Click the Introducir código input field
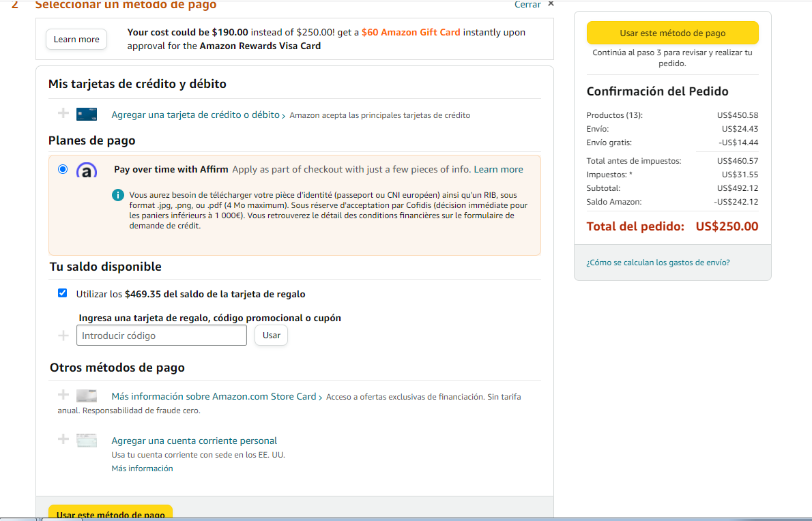 click(161, 336)
